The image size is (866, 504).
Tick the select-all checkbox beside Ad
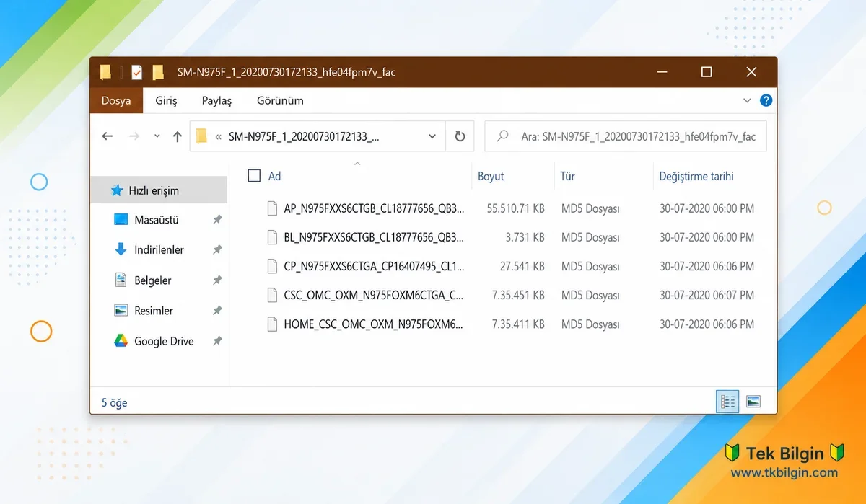254,175
